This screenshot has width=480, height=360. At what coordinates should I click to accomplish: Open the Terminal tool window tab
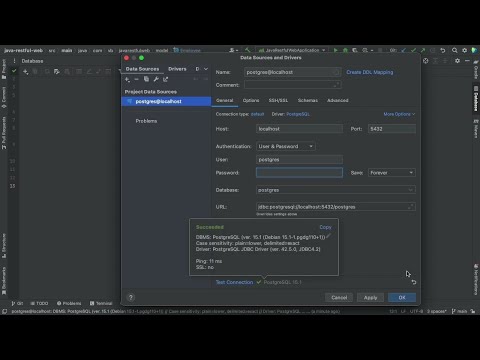(101, 303)
